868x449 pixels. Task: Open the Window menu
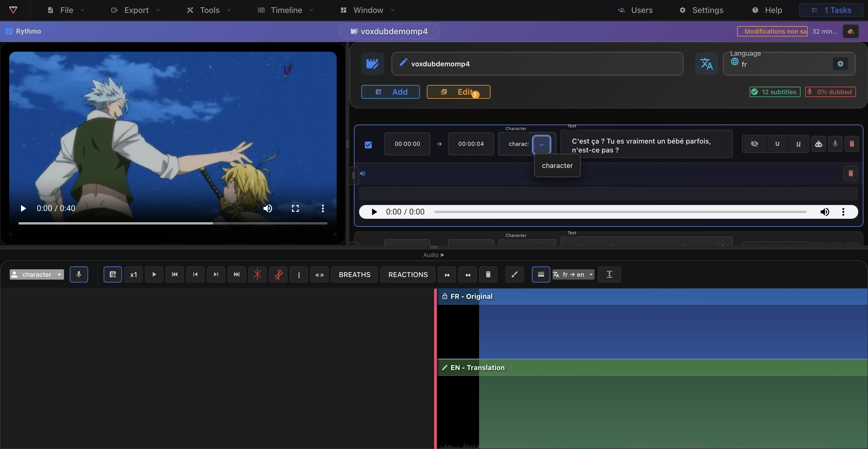pyautogui.click(x=367, y=10)
